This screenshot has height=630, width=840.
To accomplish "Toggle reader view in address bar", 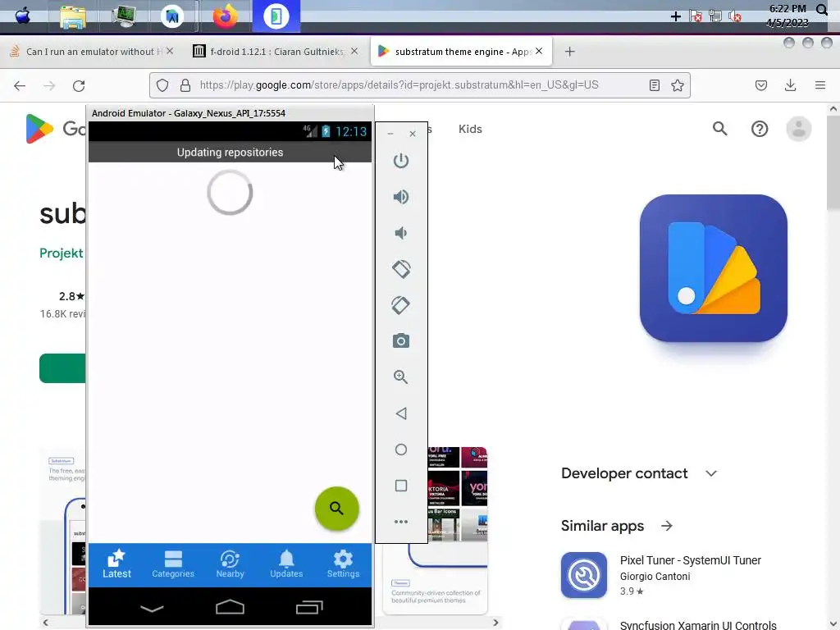I will (x=654, y=85).
